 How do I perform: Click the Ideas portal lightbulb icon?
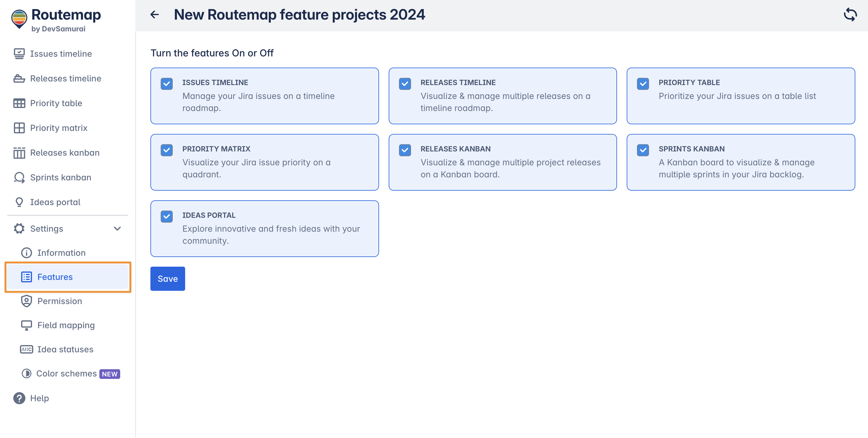pyautogui.click(x=19, y=202)
